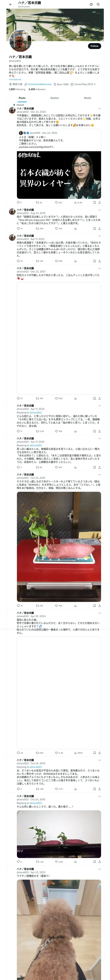Share the pinned Dec 22, 2025 post
The width and height of the screenshot is (110, 980).
[99, 202]
